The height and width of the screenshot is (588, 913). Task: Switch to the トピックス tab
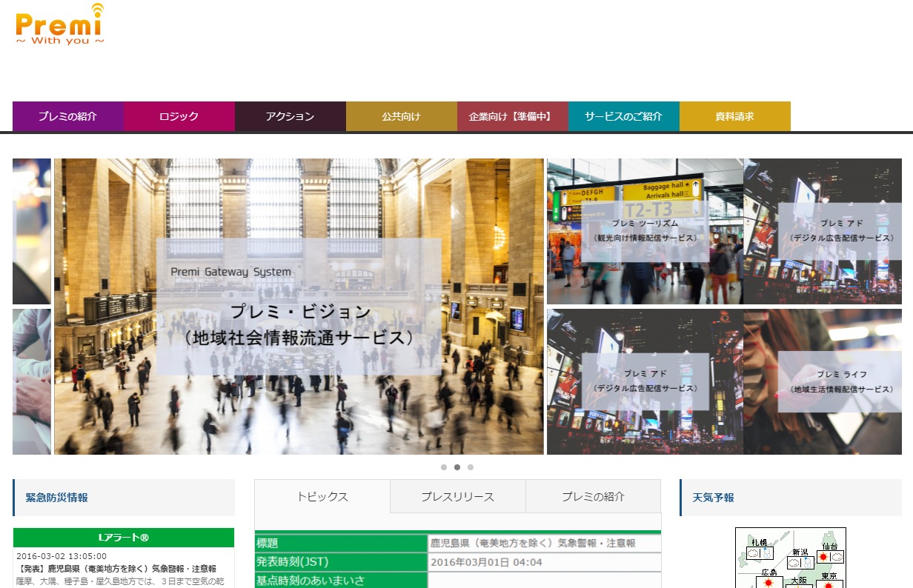point(322,497)
